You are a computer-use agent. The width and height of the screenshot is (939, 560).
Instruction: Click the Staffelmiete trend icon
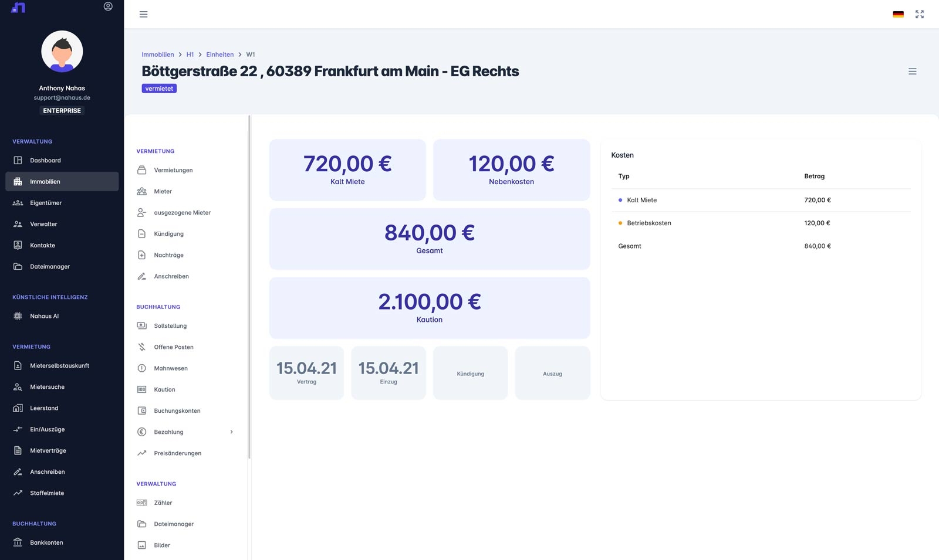coord(18,493)
